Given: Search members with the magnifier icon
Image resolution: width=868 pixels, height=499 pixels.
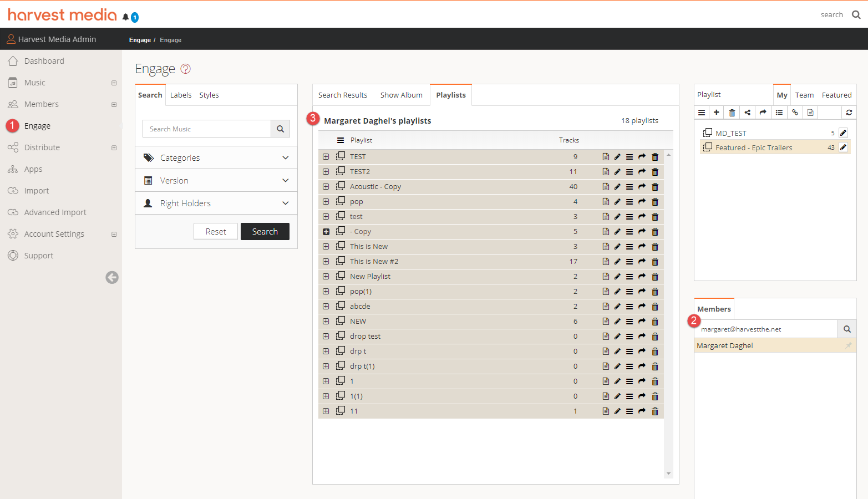Looking at the screenshot, I should point(847,329).
